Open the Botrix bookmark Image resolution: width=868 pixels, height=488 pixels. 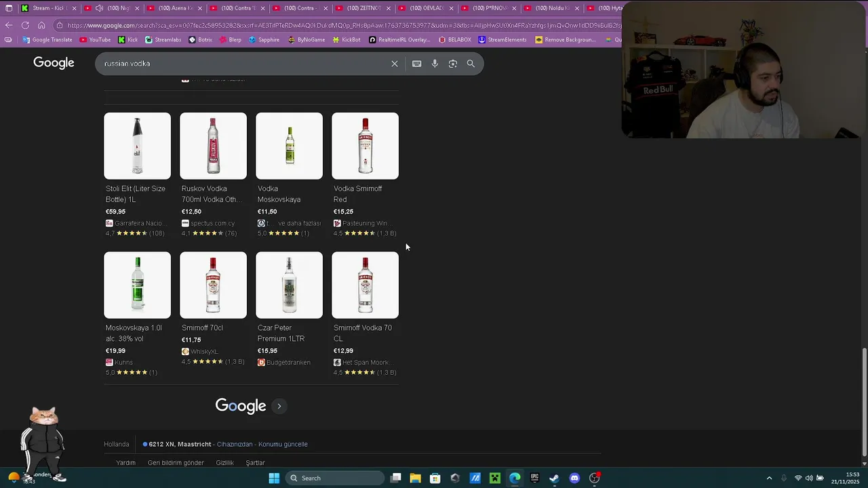[x=201, y=39]
